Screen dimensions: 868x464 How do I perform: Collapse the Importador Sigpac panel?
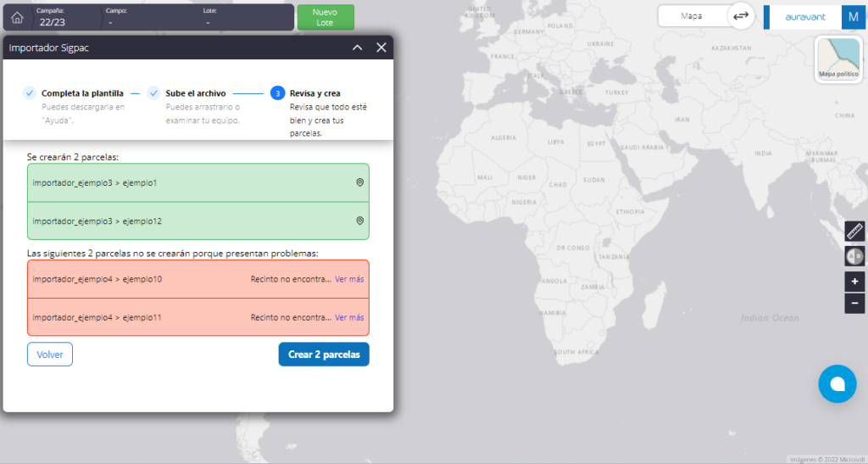click(357, 48)
